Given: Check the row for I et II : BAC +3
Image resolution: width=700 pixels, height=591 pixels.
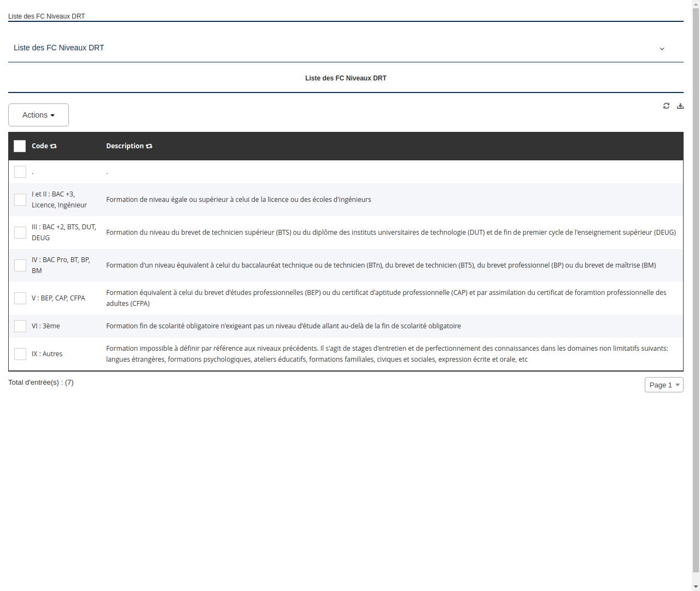Looking at the screenshot, I should (20, 200).
